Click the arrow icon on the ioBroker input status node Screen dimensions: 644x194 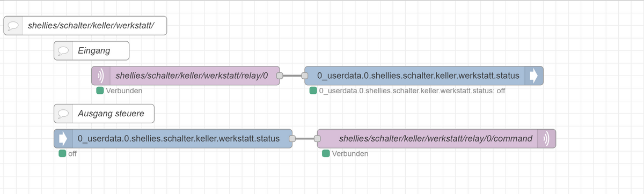click(x=63, y=139)
